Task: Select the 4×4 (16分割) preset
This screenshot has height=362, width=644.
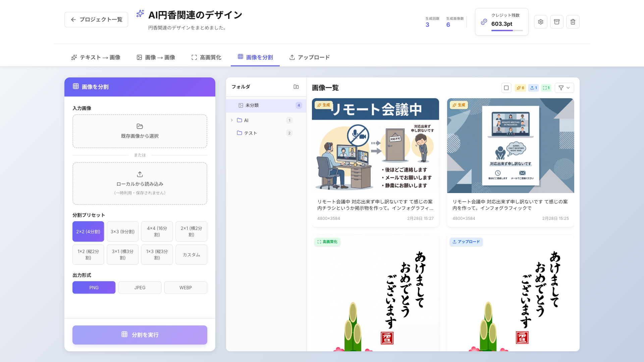Action: point(157,231)
